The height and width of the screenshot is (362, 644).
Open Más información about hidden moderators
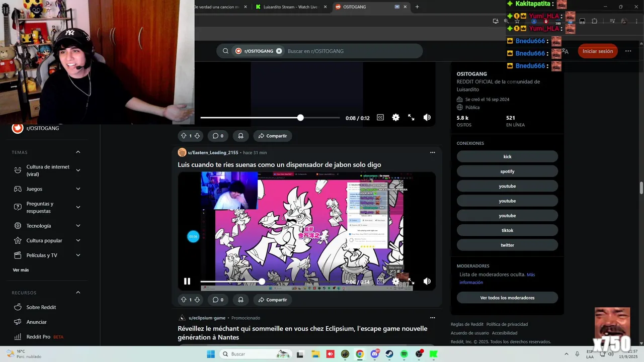496,279
